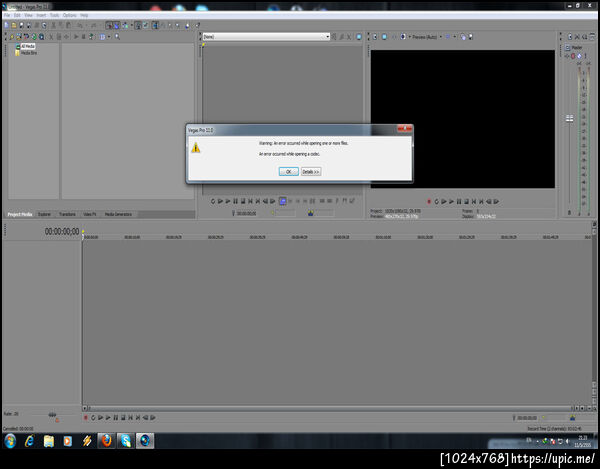Image resolution: width=600 pixels, height=469 pixels.
Task: Toggle Loop Playback in timeline transport
Action: coord(93,417)
